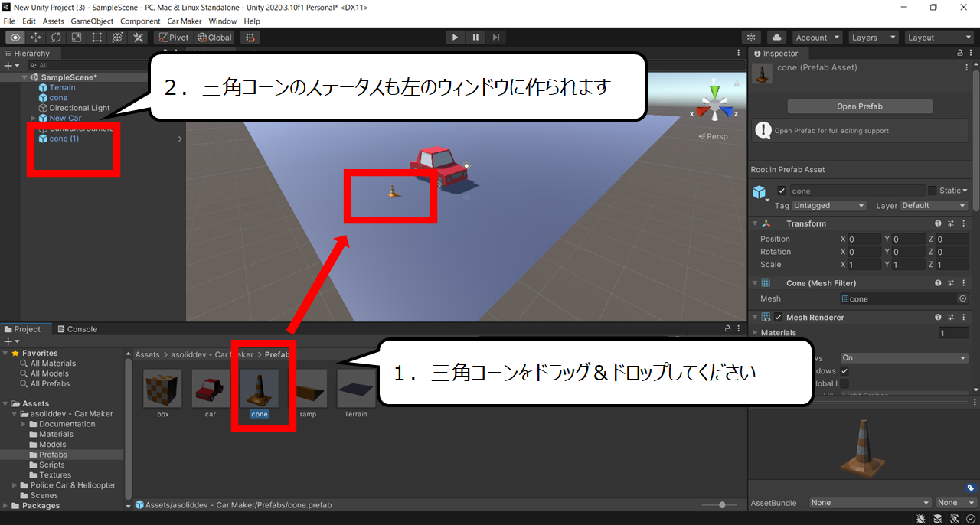Open the Window menu

click(223, 21)
